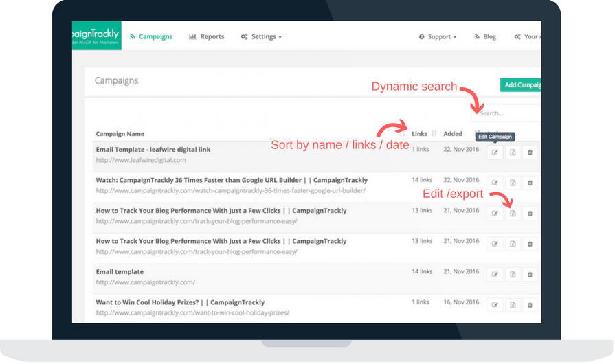Export the Want to Win Cool Holiday Prizes campaign
The image size is (615, 364).
513,305
